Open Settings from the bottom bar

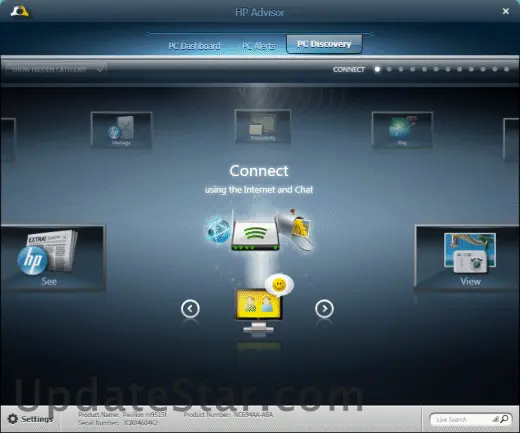[31, 419]
